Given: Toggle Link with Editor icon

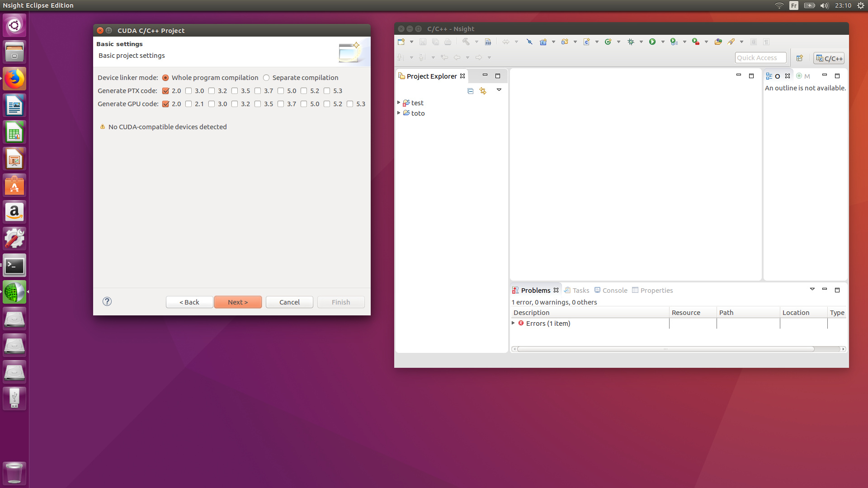Looking at the screenshot, I should (x=483, y=91).
